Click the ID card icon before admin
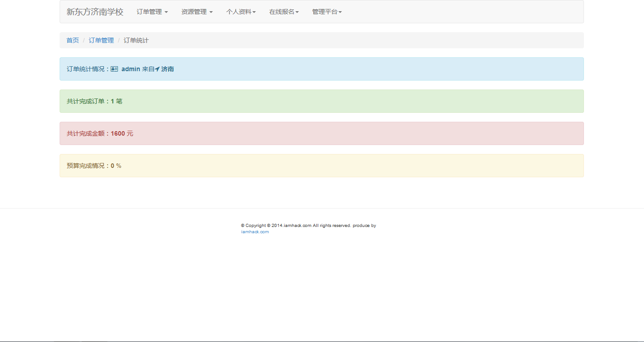The height and width of the screenshot is (342, 644). pyautogui.click(x=114, y=69)
